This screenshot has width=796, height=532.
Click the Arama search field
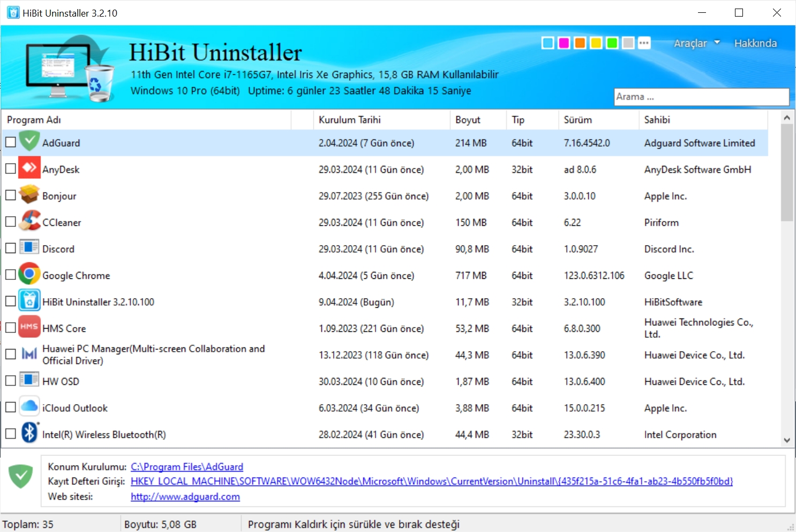point(702,97)
